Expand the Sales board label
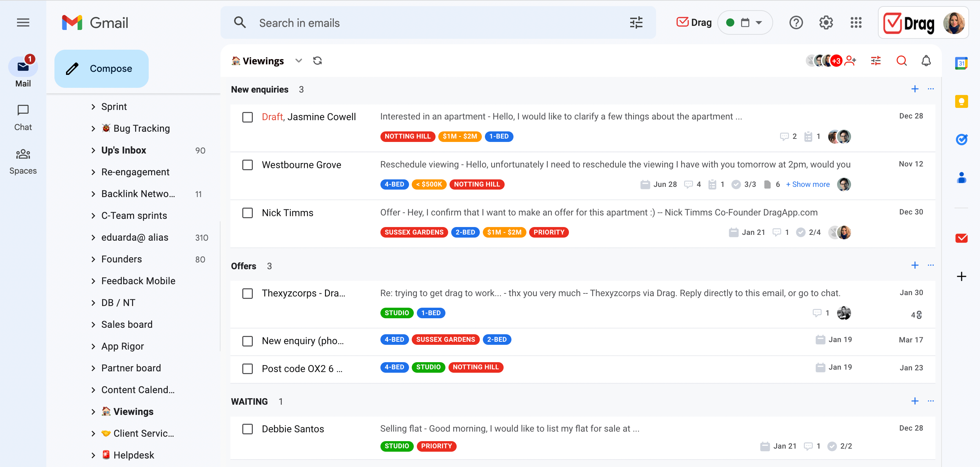980x467 pixels. [93, 325]
